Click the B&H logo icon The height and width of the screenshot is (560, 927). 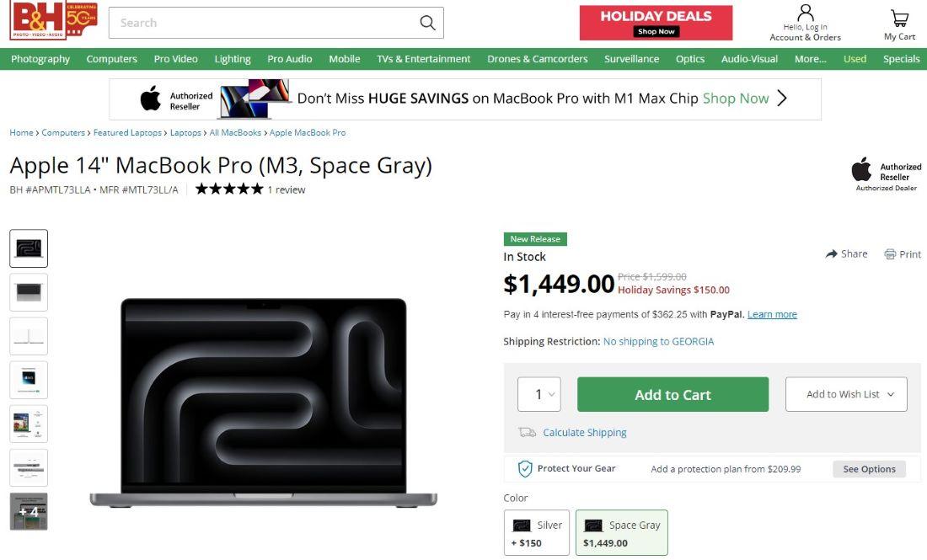(x=53, y=20)
